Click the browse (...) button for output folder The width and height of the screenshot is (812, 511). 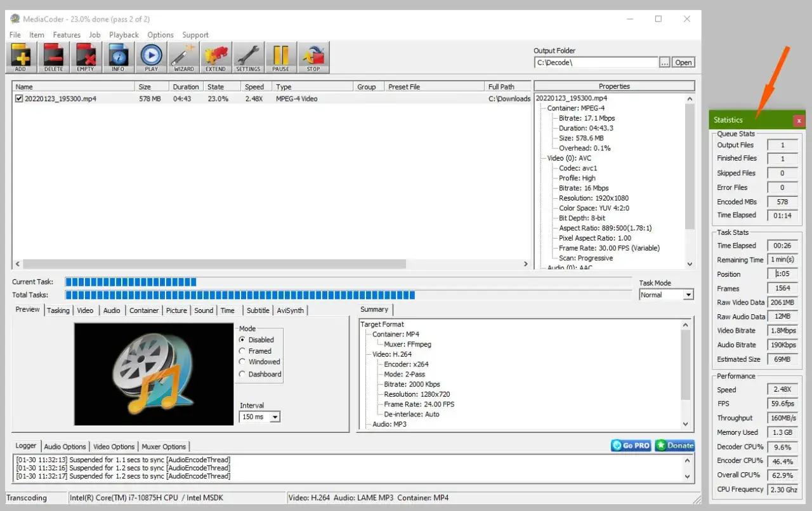point(665,62)
